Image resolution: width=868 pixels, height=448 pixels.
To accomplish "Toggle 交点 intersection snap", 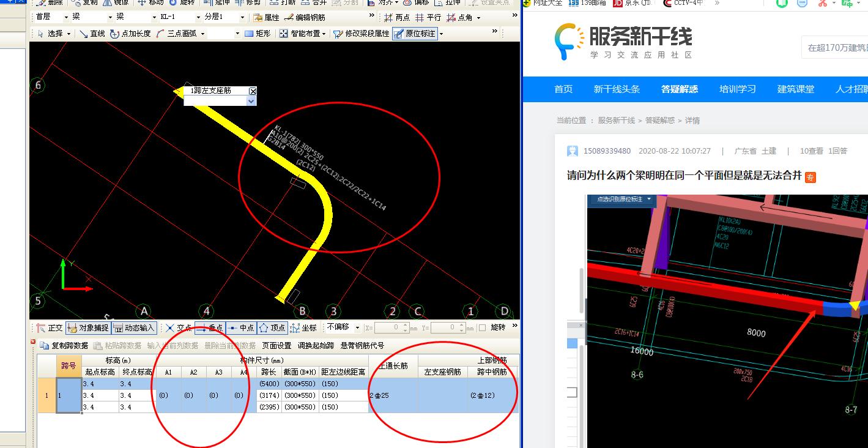I will [179, 328].
